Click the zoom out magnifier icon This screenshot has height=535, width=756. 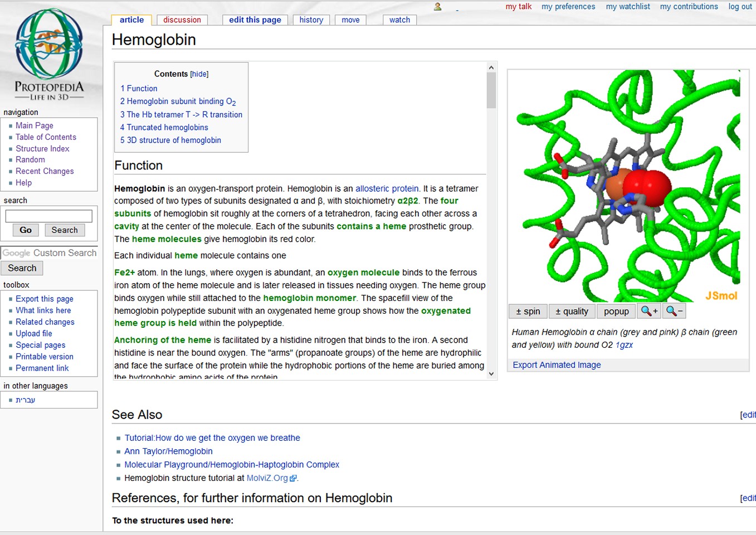[674, 311]
